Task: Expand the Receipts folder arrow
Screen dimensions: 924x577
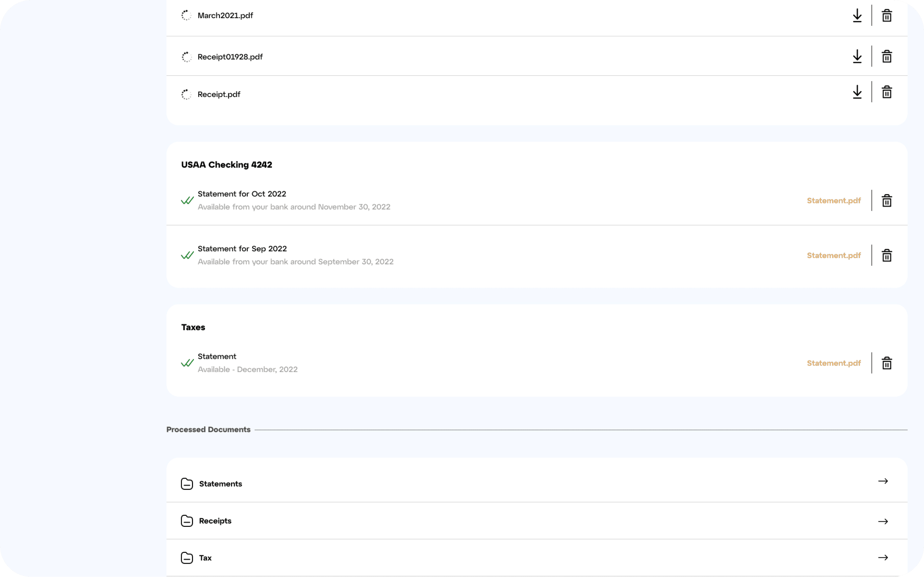Action: (x=883, y=521)
